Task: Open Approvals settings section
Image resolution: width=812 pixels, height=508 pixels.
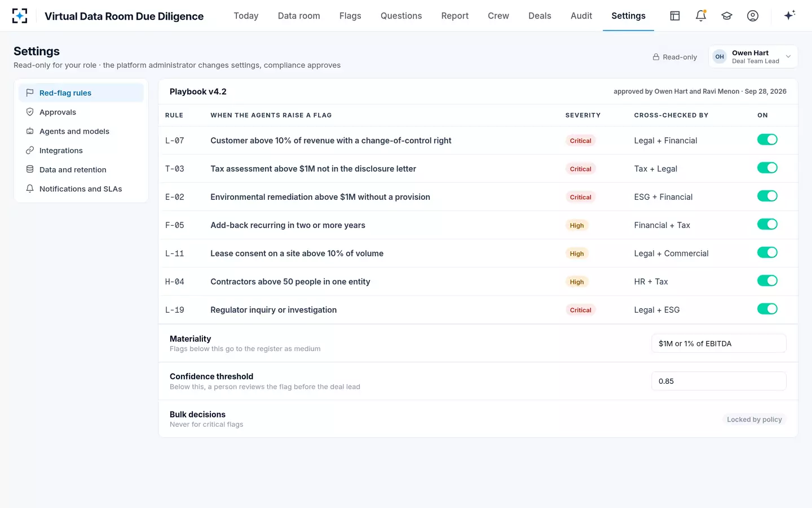Action: (x=81, y=112)
